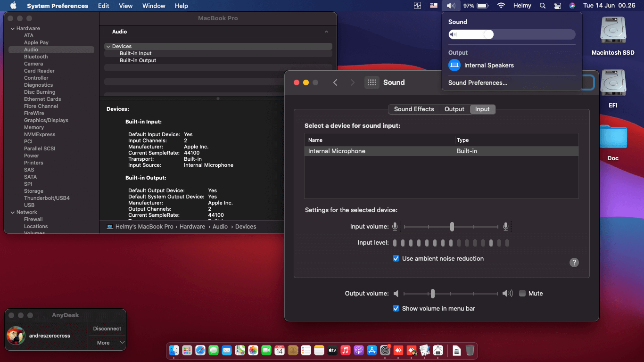644x362 pixels.
Task: Open Apple Music from the Dock
Action: click(x=345, y=350)
